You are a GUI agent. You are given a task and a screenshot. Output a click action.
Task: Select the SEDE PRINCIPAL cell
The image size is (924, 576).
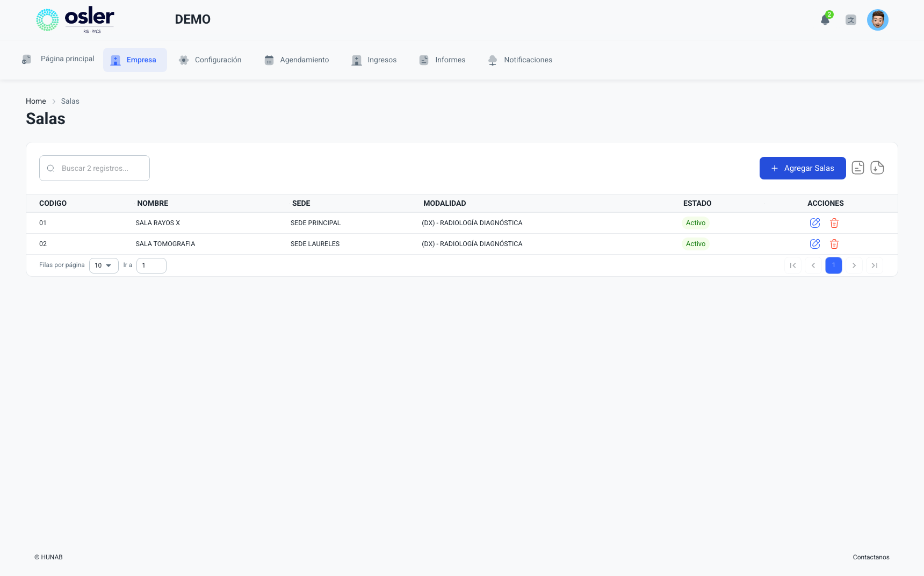tap(315, 223)
